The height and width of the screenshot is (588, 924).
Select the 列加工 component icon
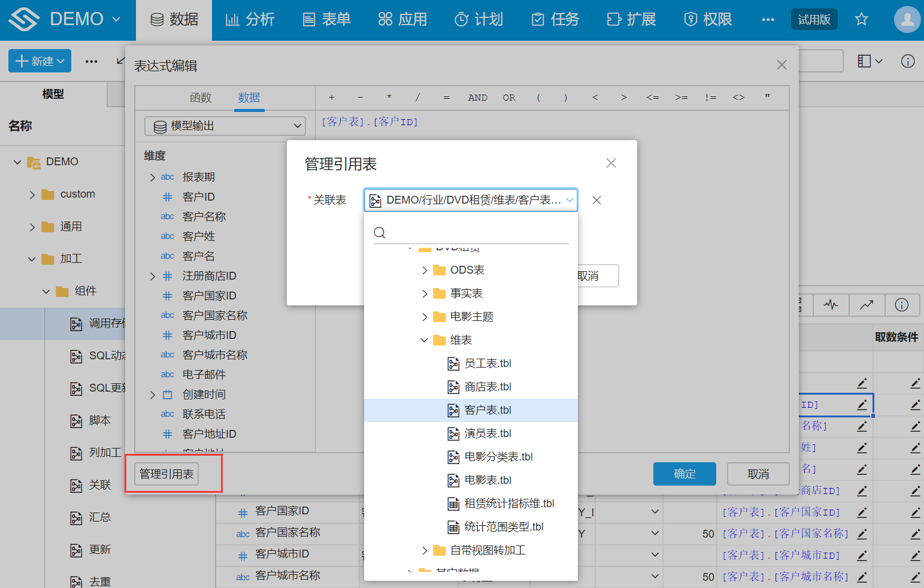(x=77, y=453)
